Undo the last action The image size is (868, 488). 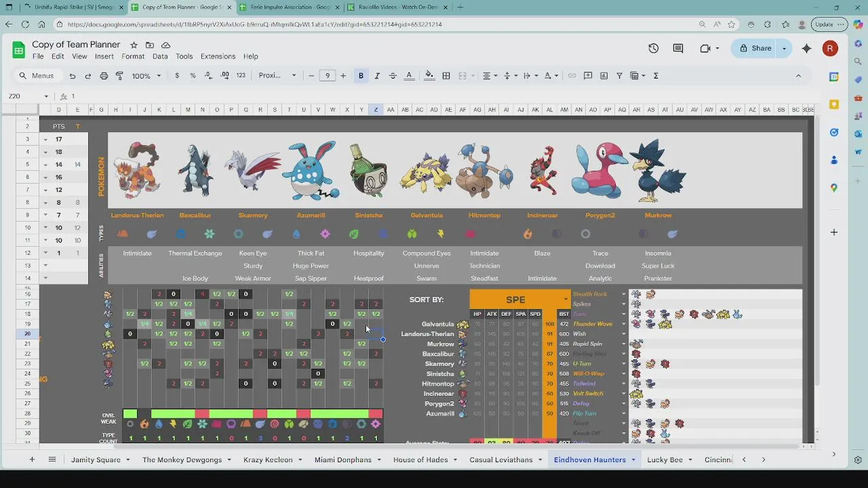pos(73,76)
